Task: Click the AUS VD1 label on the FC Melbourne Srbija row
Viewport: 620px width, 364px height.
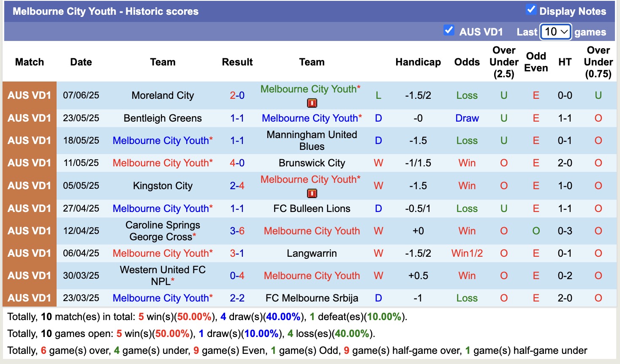Action: coord(29,298)
